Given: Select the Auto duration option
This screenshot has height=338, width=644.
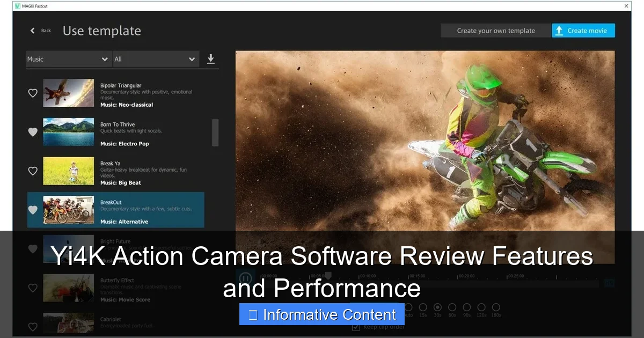Looking at the screenshot, I should [408, 307].
